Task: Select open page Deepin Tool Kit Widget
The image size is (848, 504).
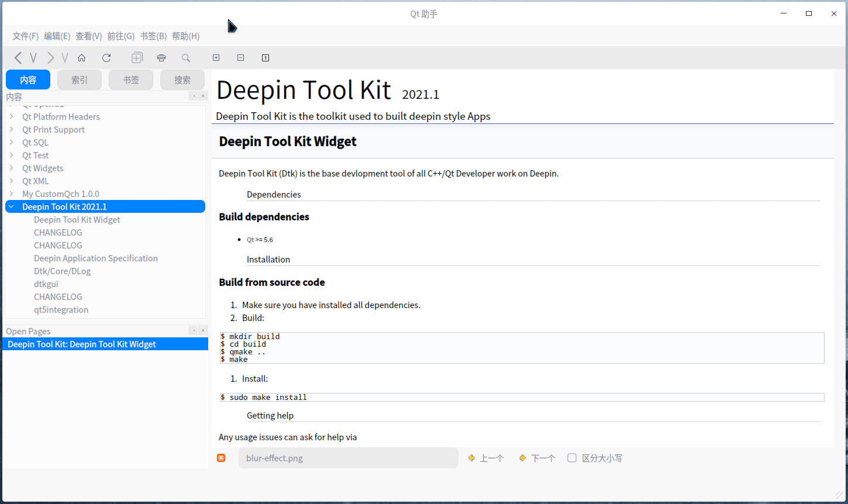Action: pyautogui.click(x=105, y=344)
